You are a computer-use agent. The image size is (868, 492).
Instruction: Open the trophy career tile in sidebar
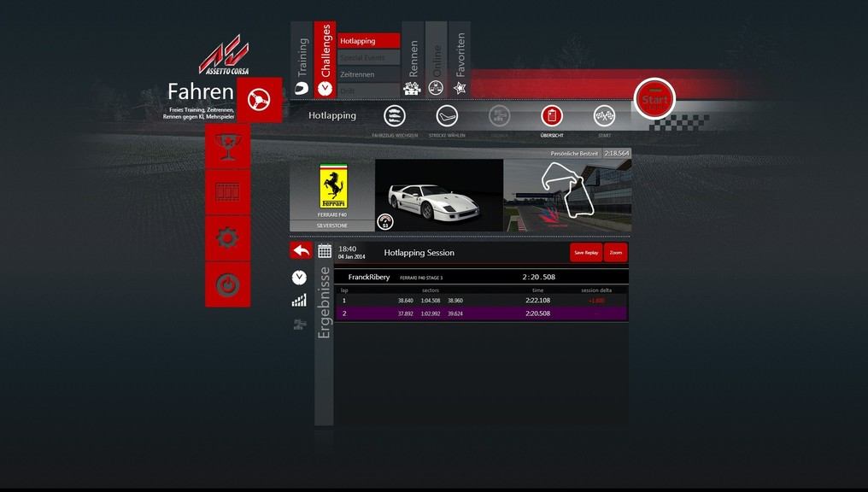tap(227, 147)
